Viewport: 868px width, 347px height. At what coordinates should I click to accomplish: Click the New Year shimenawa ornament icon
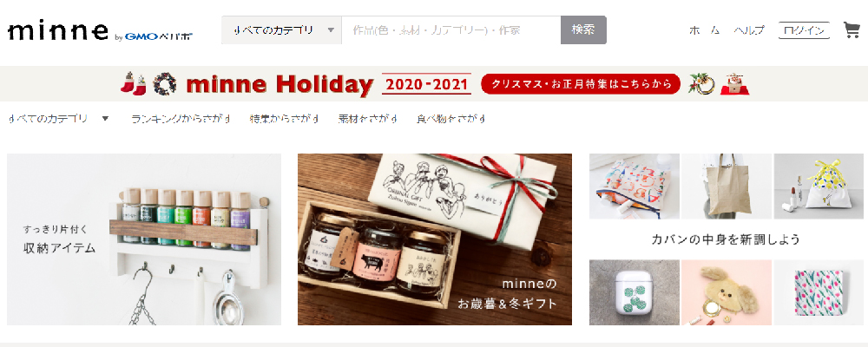[701, 83]
